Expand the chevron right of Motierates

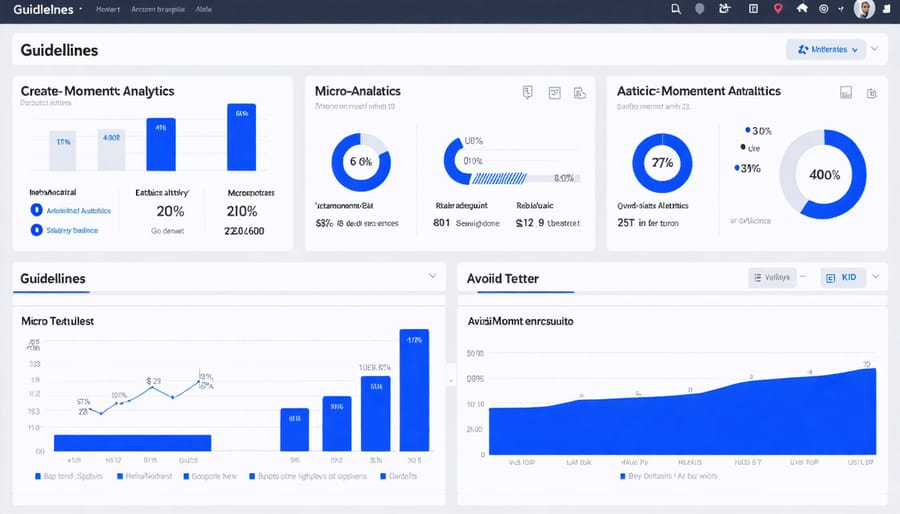(875, 49)
